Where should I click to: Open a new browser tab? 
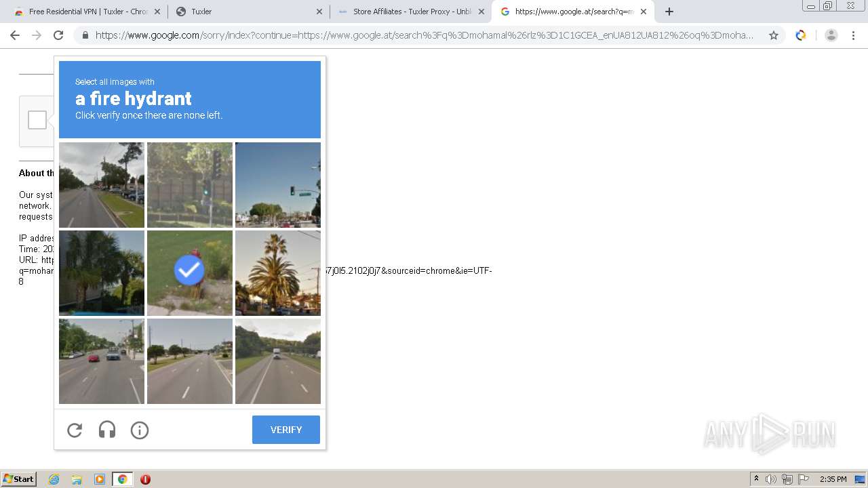669,12
